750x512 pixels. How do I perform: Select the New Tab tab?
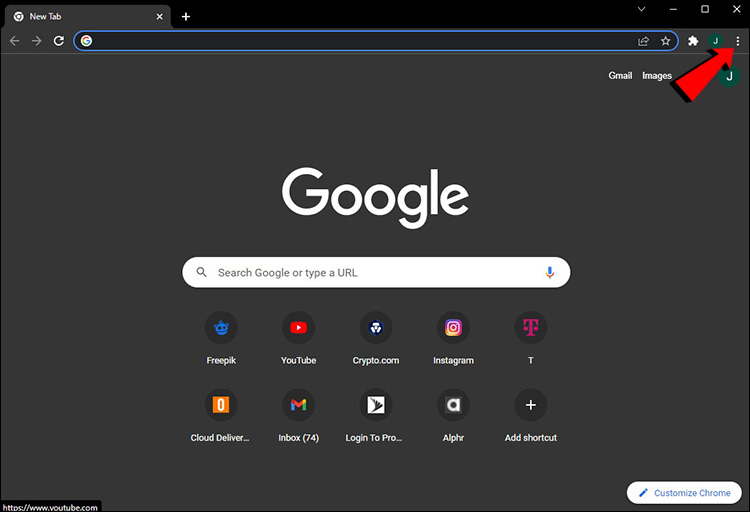88,17
